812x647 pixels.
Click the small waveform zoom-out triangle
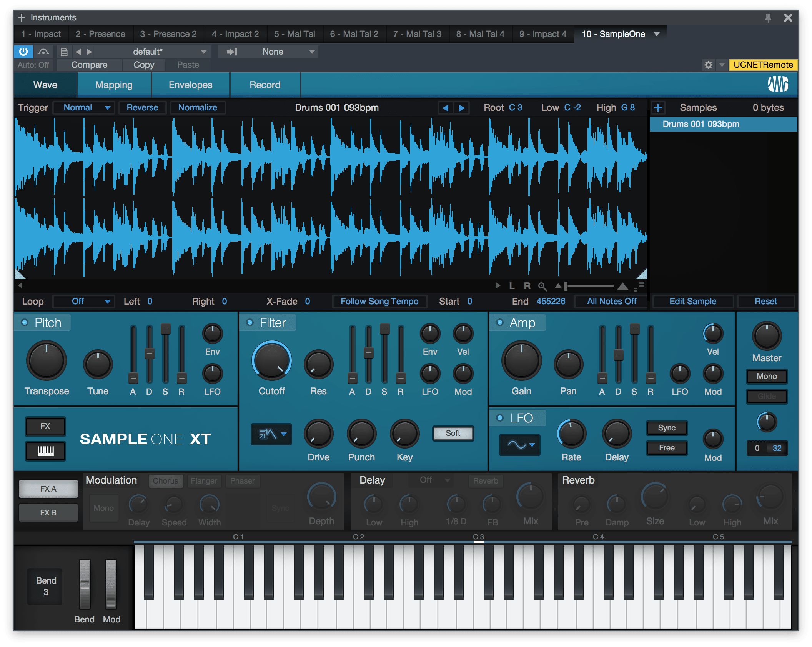tap(558, 286)
